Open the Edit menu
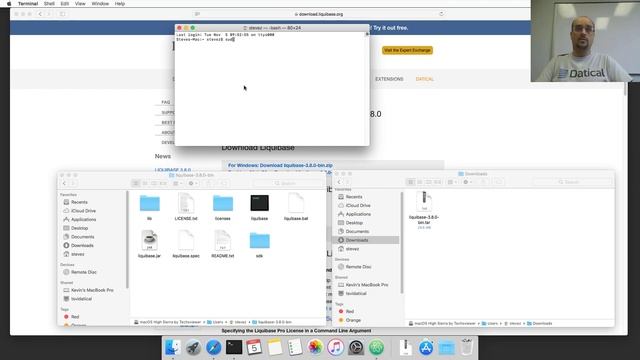The width and height of the screenshot is (640, 360). (64, 4)
